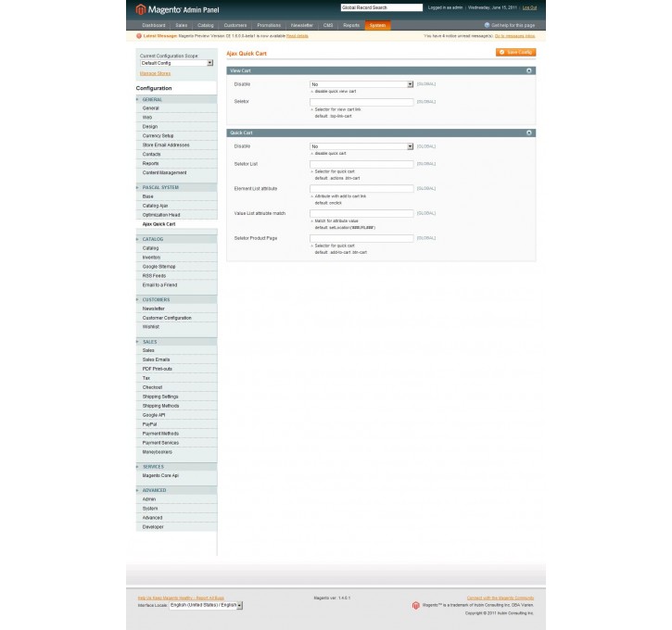The image size is (672, 630).
Task: Click the Latest Message alert icon
Action: click(139, 36)
